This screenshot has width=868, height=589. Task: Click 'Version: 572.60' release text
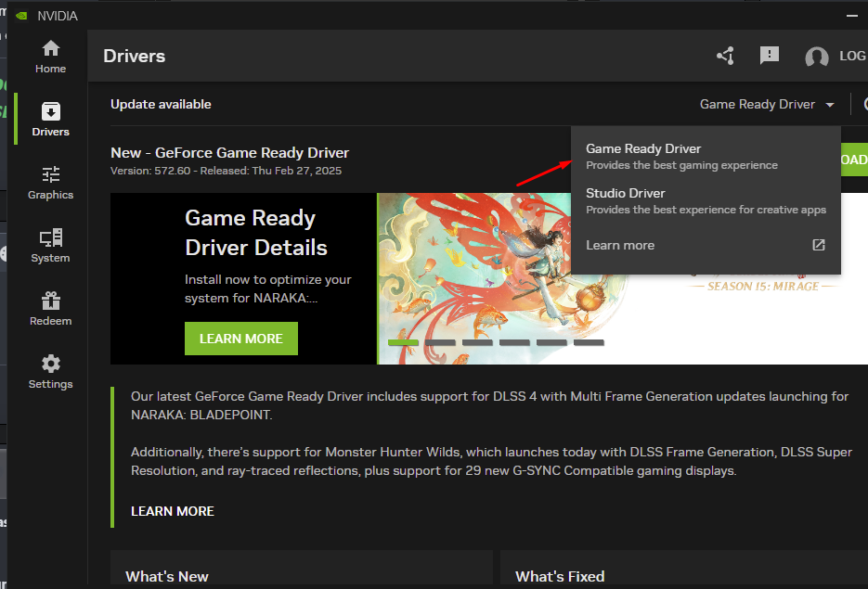coord(226,171)
